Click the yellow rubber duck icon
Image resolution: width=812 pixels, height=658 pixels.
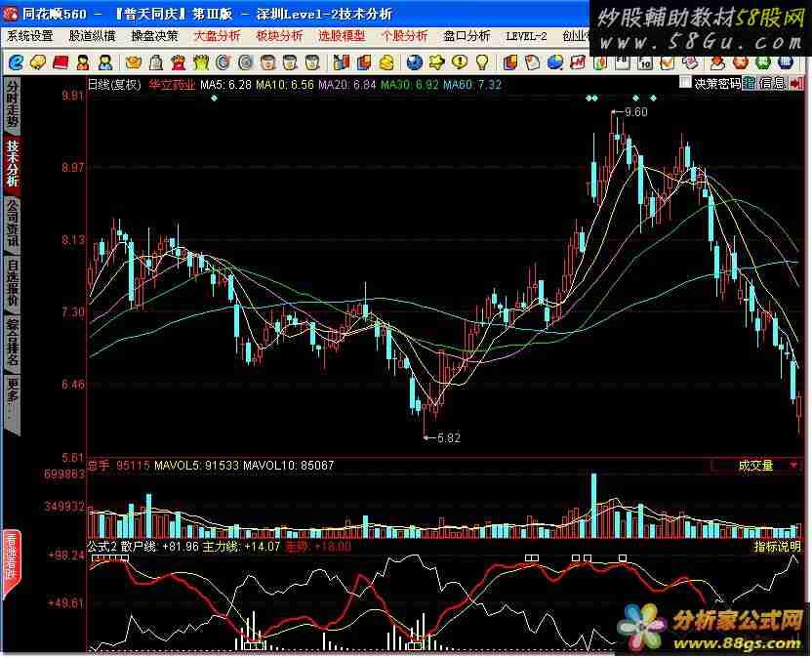click(386, 63)
